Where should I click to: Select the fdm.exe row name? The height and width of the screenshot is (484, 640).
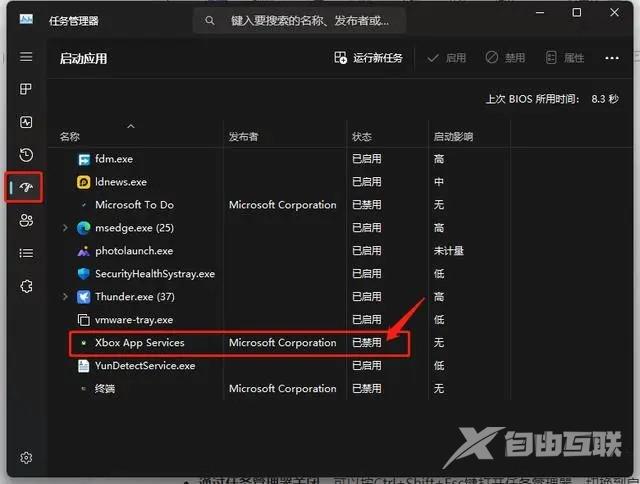(x=114, y=159)
